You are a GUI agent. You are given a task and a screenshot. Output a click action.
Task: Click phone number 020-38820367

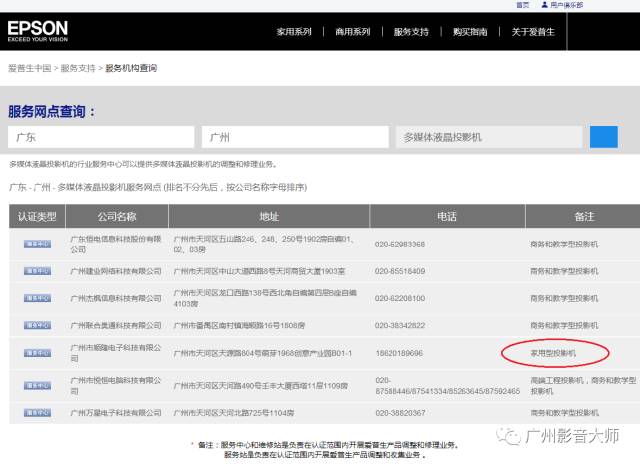400,413
